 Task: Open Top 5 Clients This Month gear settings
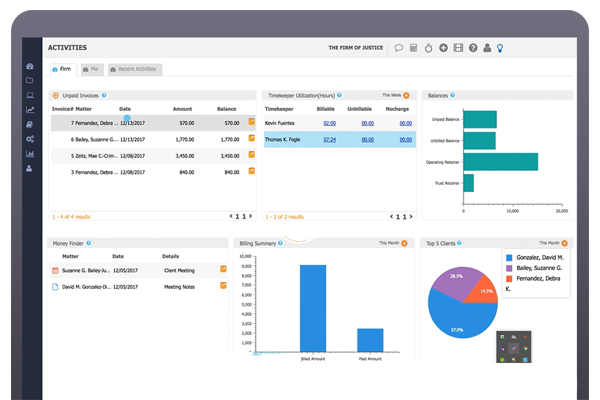pyautogui.click(x=564, y=243)
